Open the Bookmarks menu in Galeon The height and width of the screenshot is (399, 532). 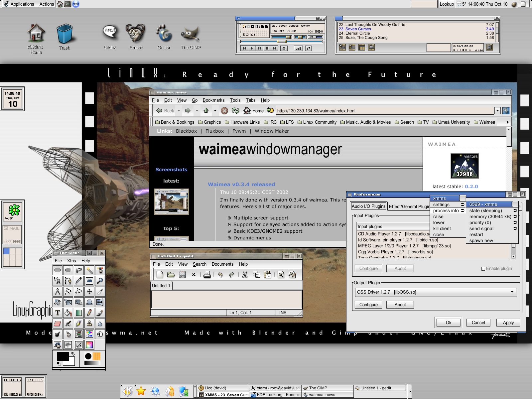click(213, 100)
